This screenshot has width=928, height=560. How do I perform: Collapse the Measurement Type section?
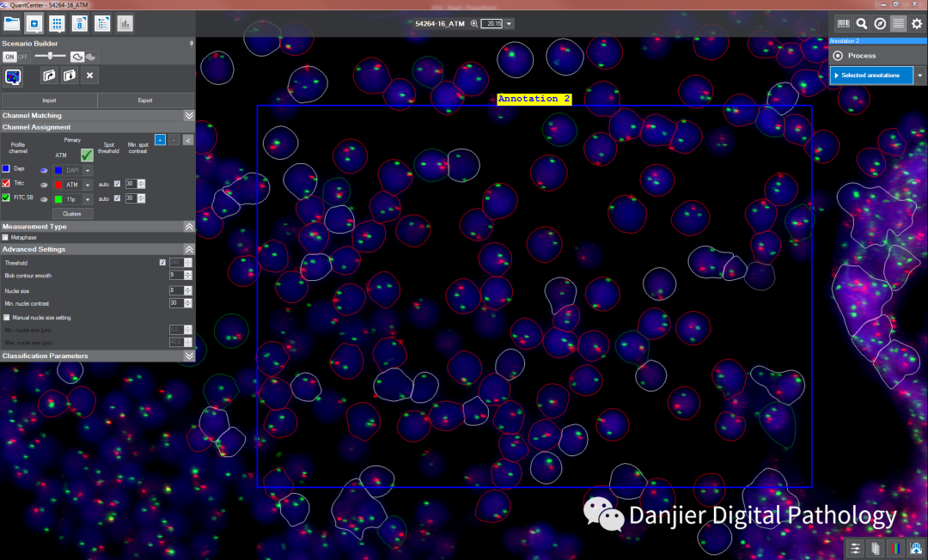click(189, 227)
